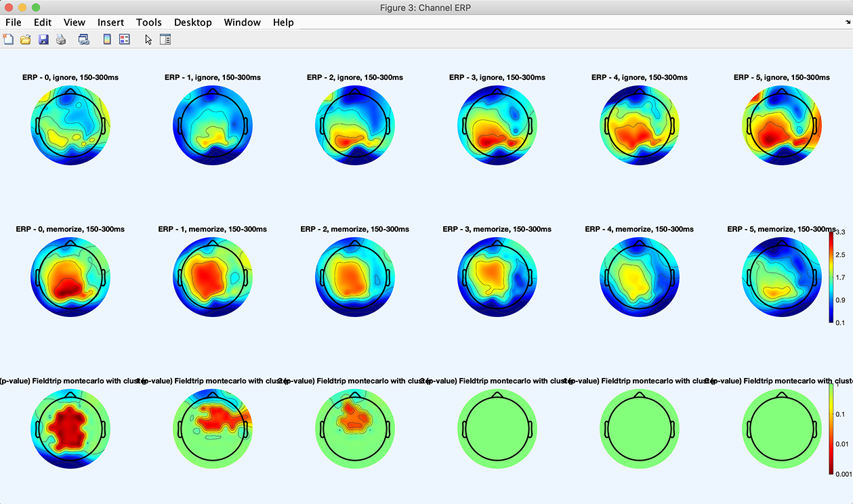
Task: Open the Help menu
Action: click(283, 22)
